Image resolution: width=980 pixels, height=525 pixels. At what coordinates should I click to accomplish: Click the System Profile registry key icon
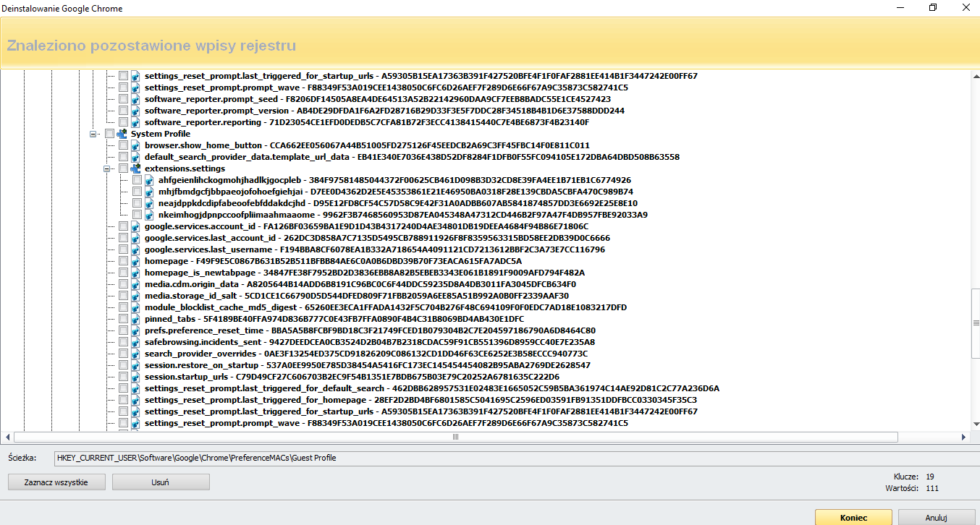pos(122,134)
